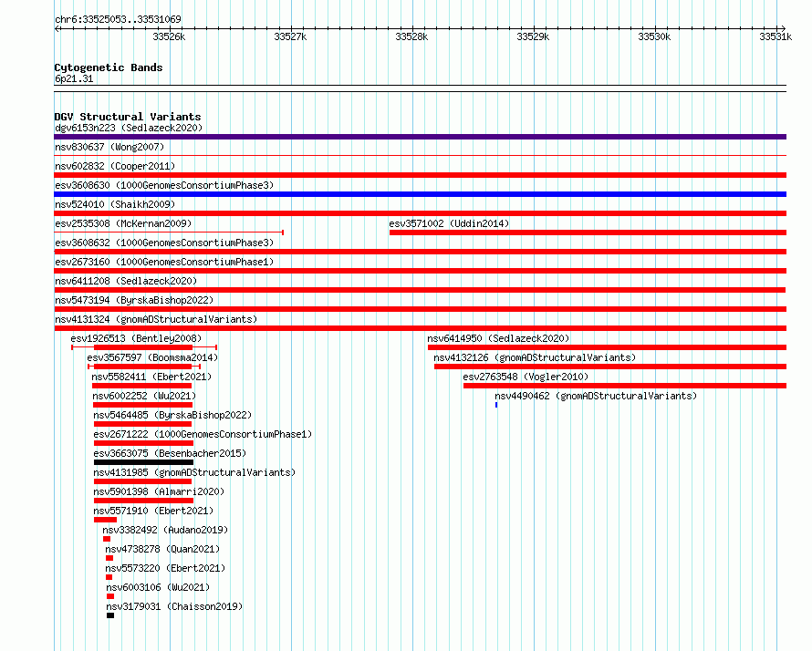Image resolution: width=812 pixels, height=651 pixels.
Task: Click the 33529k ruler position
Action: tap(533, 36)
